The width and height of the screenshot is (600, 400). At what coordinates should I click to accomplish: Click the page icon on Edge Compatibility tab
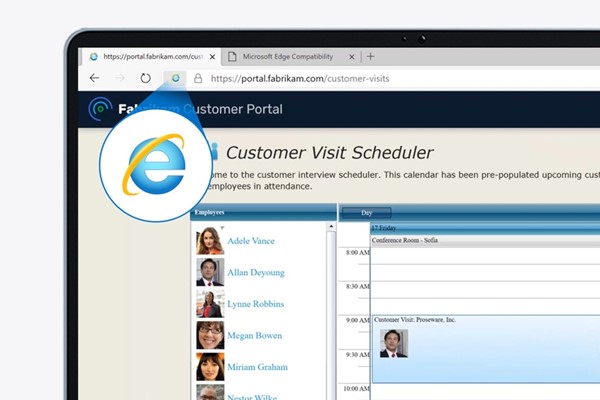point(232,57)
